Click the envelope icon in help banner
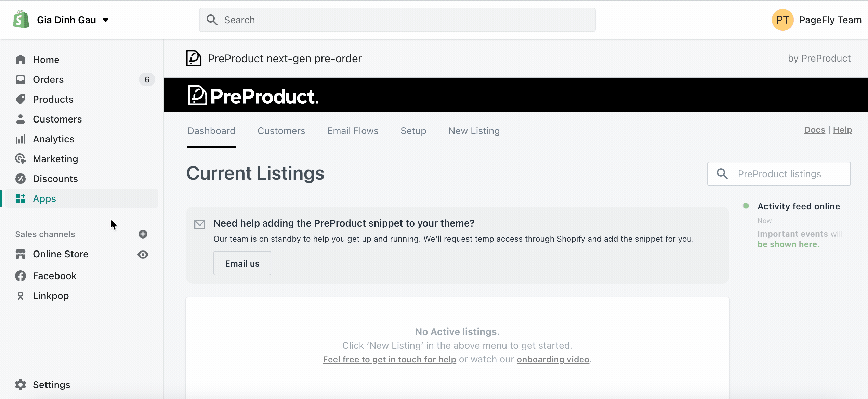 coord(200,224)
